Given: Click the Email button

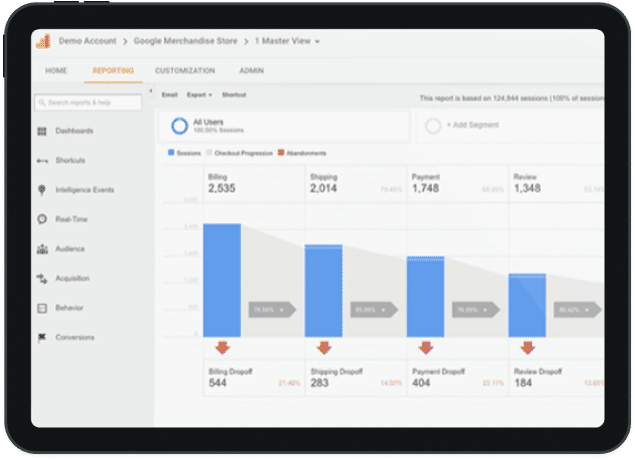Looking at the screenshot, I should [x=170, y=95].
